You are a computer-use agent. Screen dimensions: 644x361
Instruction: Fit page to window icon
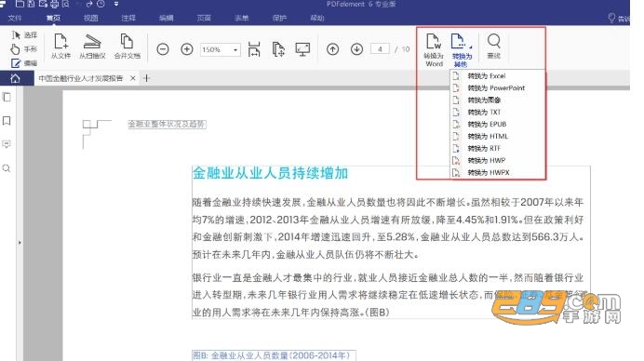click(x=278, y=49)
